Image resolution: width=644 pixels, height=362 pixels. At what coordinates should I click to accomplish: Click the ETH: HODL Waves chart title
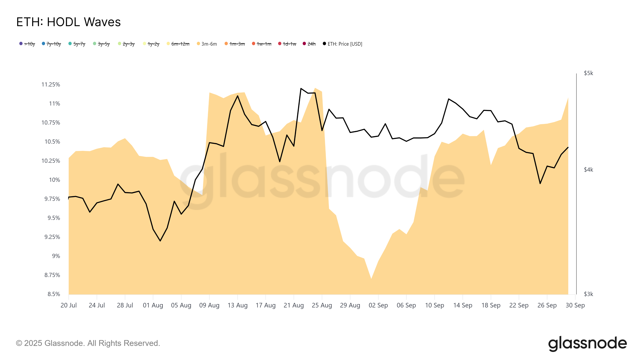[x=68, y=22]
